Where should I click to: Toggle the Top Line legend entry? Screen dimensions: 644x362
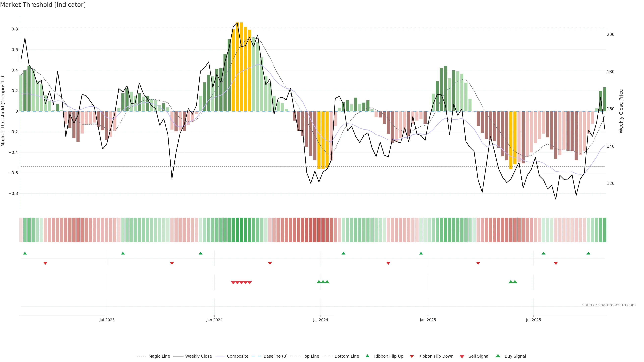click(311, 356)
